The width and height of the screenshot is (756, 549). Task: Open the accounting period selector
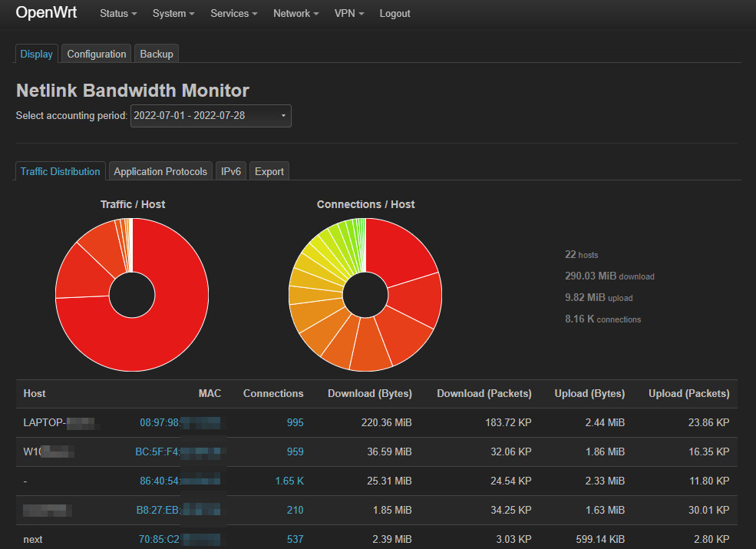pos(210,116)
